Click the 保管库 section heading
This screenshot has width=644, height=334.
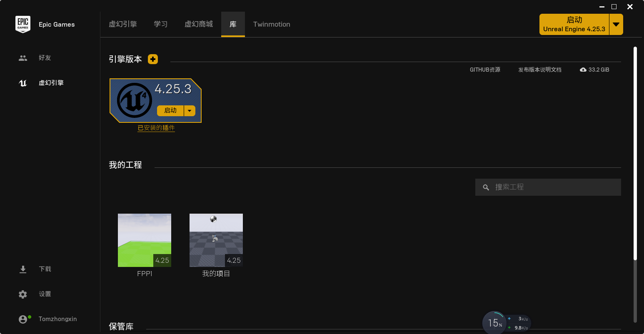(x=121, y=327)
